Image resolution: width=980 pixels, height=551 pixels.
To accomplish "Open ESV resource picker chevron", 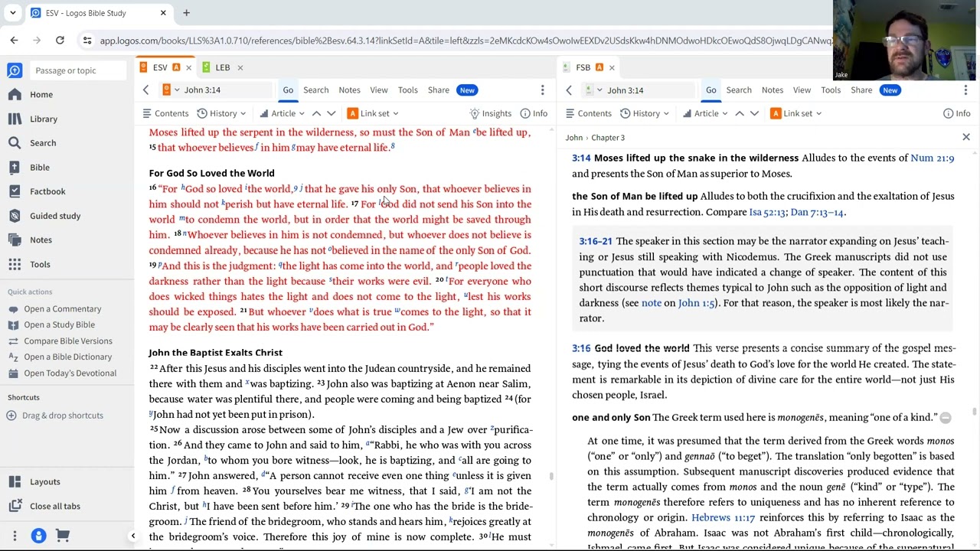I will click(177, 90).
